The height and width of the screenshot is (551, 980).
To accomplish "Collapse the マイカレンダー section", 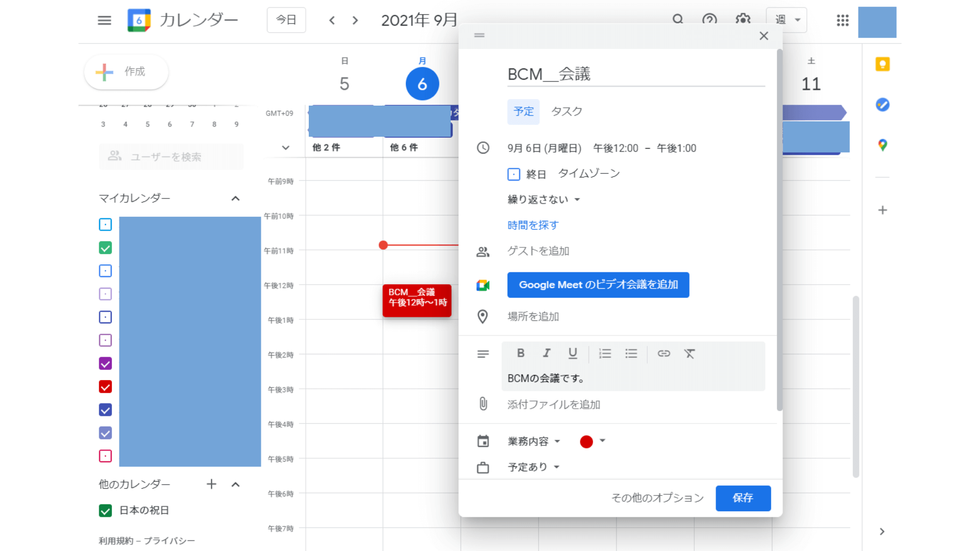I will pos(235,198).
